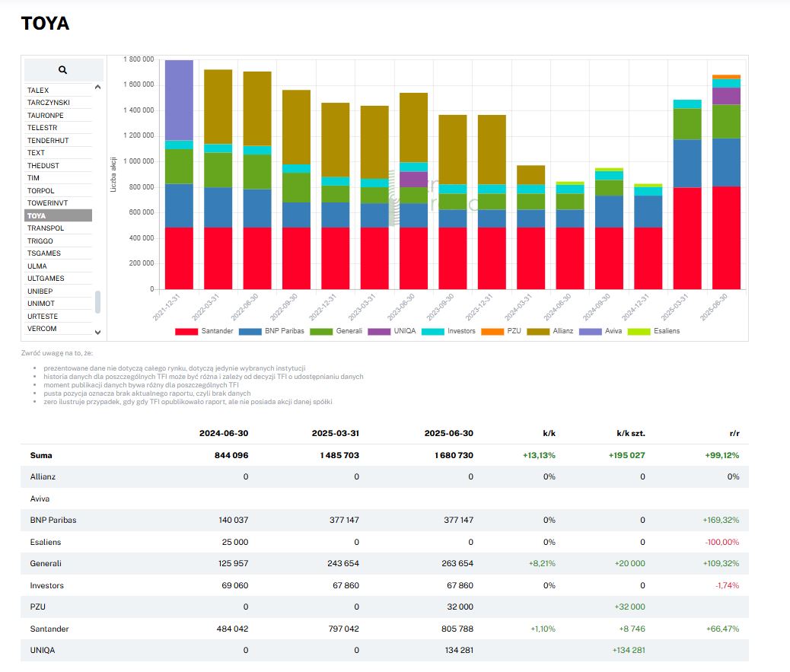
Task: Toggle Aviva lavender legend swatch
Action: (590, 332)
